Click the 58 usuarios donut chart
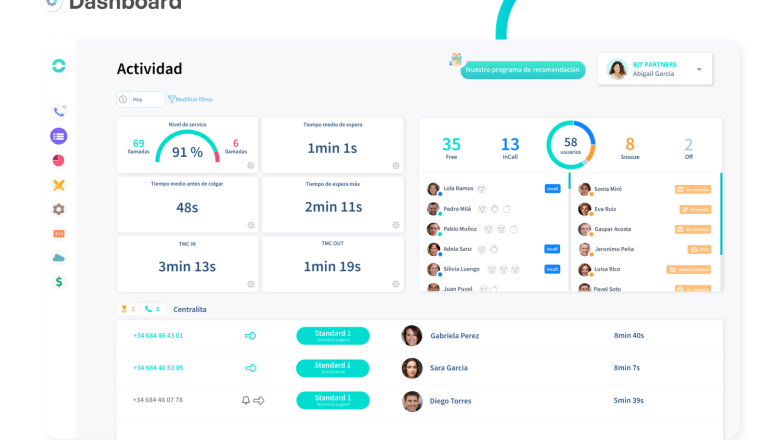780x440 pixels. click(x=570, y=145)
